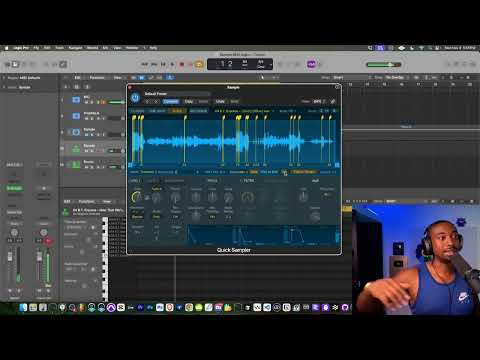This screenshot has width=480, height=360.
Task: Open the Help menu
Action: click(x=153, y=48)
